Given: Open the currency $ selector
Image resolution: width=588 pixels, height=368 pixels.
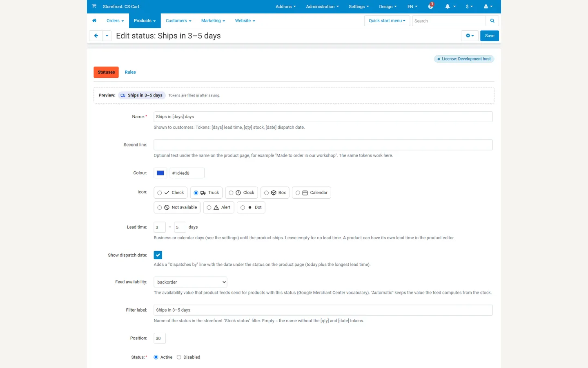Looking at the screenshot, I should 470,7.
